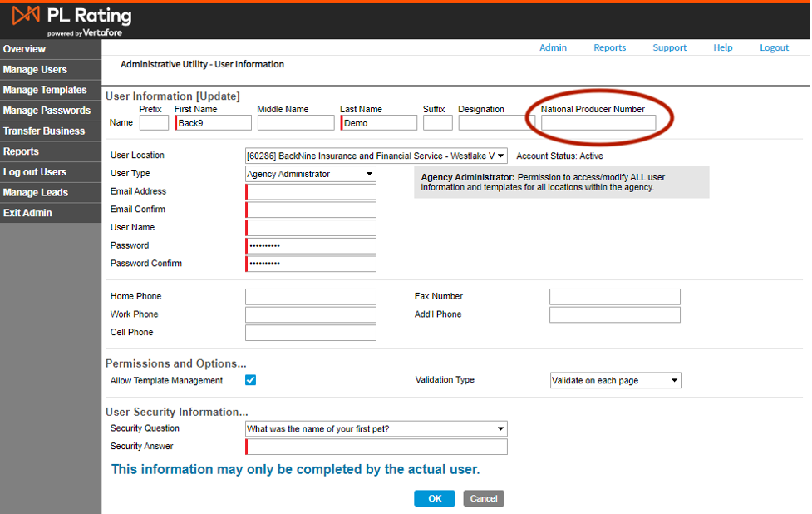
Task: Click the Logout link
Action: (774, 47)
